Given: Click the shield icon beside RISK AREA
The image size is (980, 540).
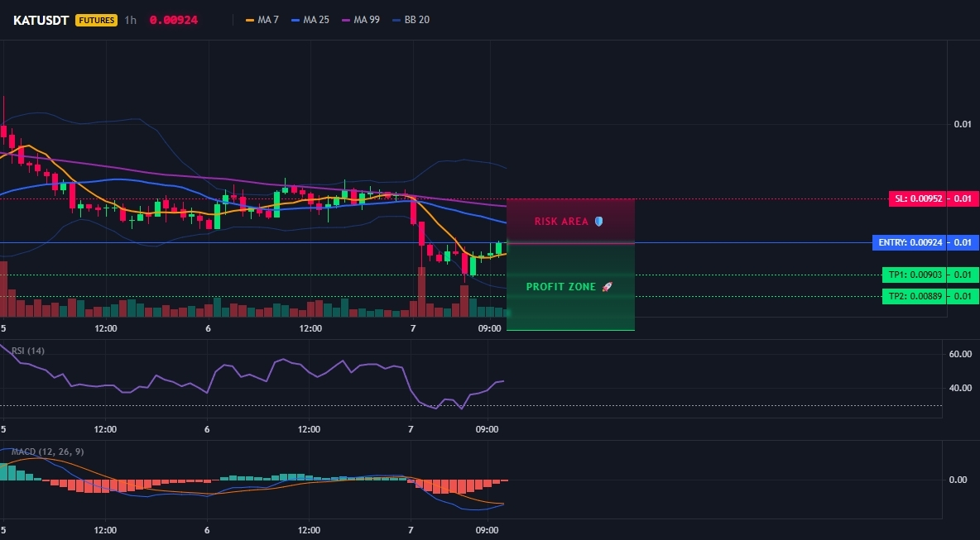Looking at the screenshot, I should pyautogui.click(x=598, y=222).
